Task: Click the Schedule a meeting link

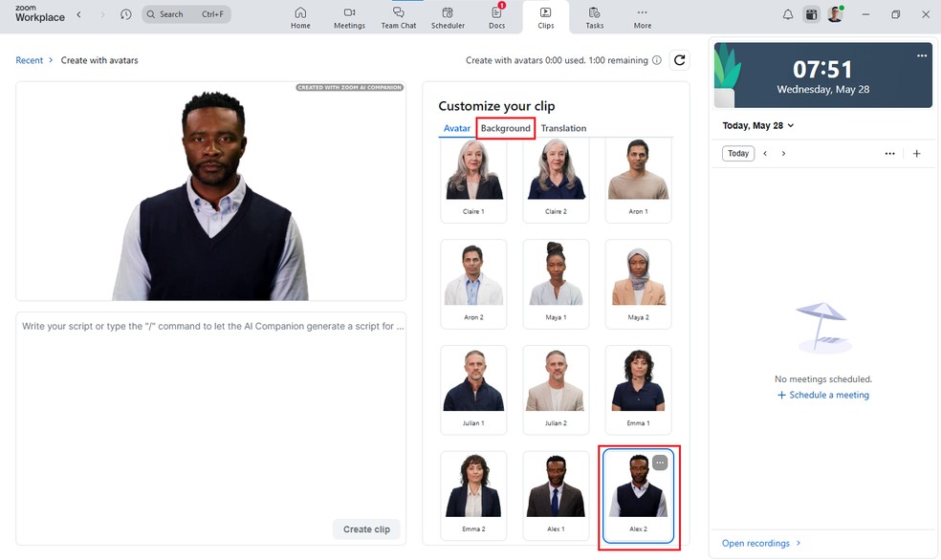Action: [x=823, y=395]
